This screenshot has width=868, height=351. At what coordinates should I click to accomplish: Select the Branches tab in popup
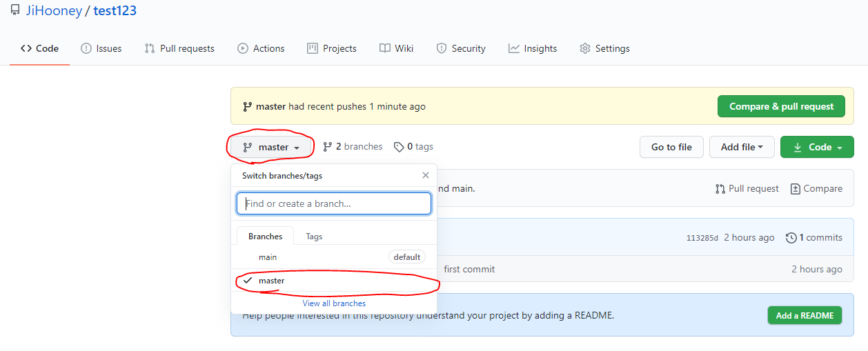pyautogui.click(x=265, y=236)
